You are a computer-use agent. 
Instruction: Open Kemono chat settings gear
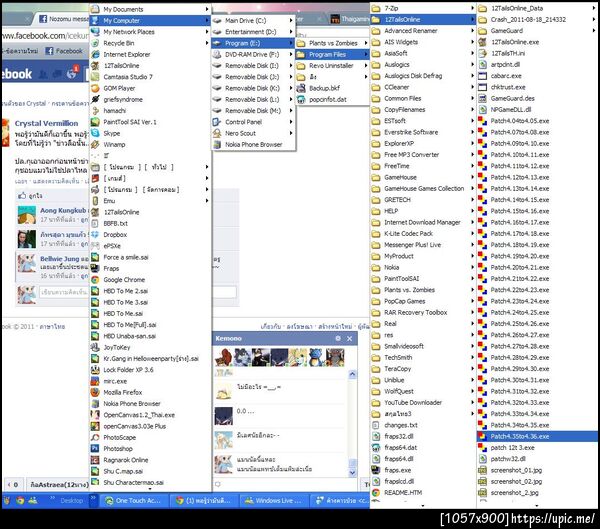(338, 339)
